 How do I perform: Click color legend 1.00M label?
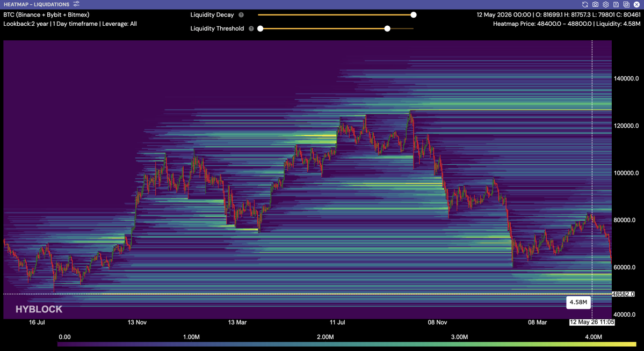191,337
